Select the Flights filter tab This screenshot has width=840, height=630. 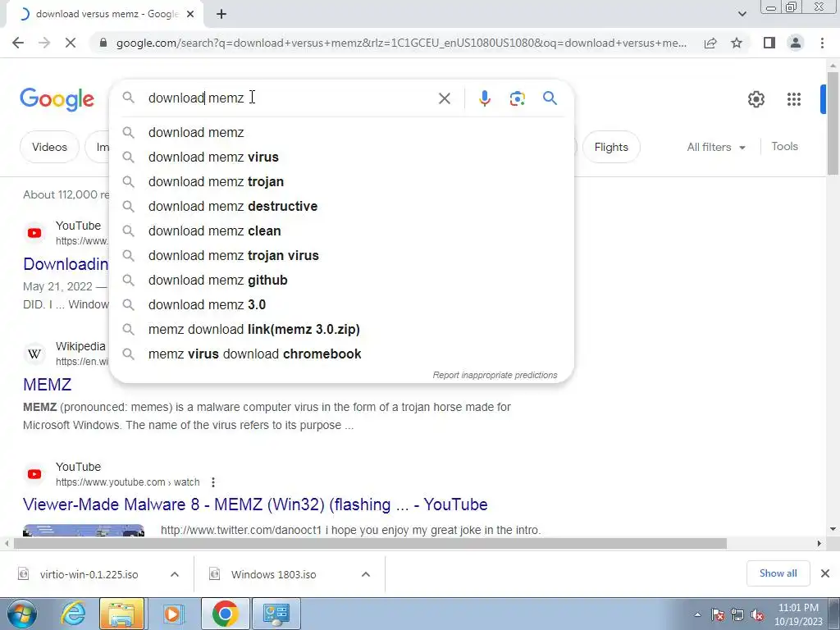(x=610, y=147)
